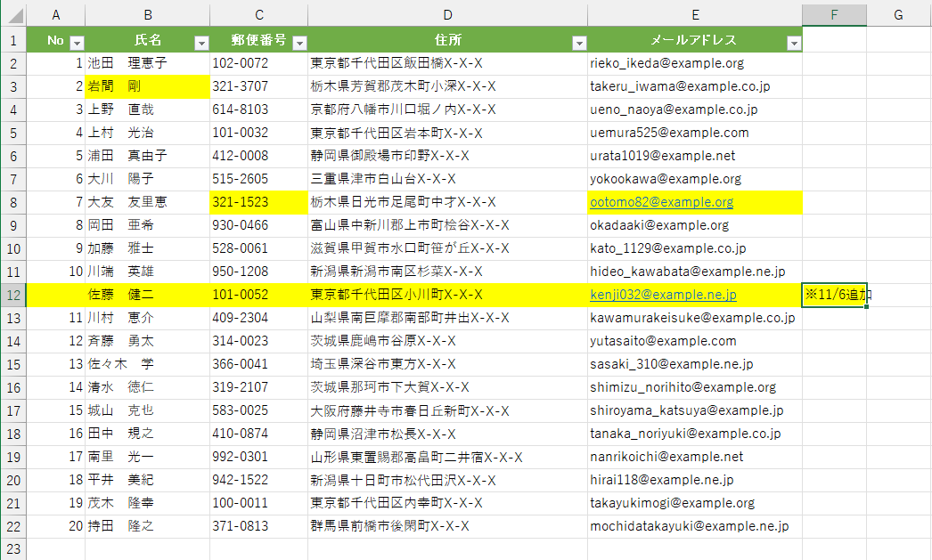The image size is (932, 560).
Task: Select cell with 佐藤 健二
Action: pos(147,296)
